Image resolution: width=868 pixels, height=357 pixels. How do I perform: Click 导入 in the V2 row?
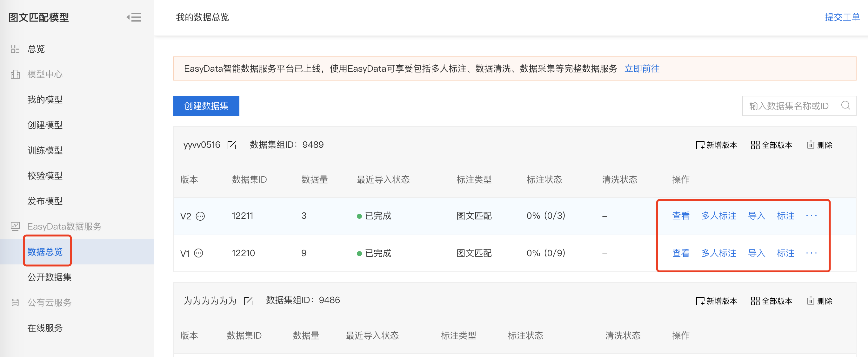pos(757,216)
